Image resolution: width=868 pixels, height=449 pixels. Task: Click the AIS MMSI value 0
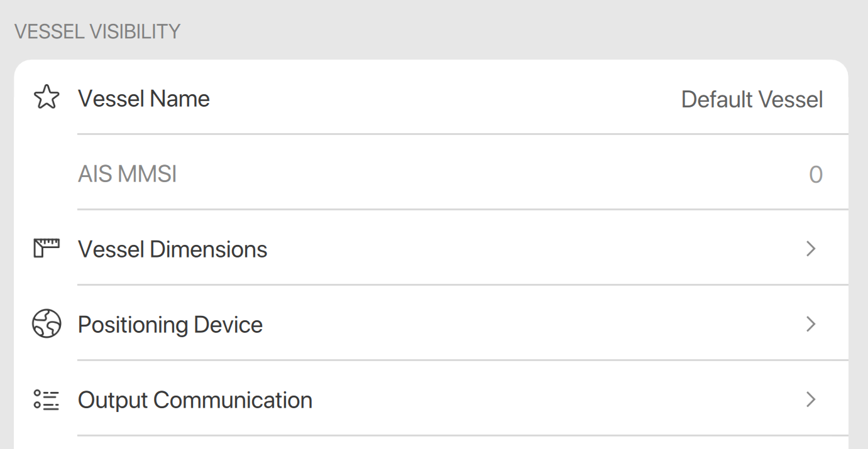(x=815, y=175)
